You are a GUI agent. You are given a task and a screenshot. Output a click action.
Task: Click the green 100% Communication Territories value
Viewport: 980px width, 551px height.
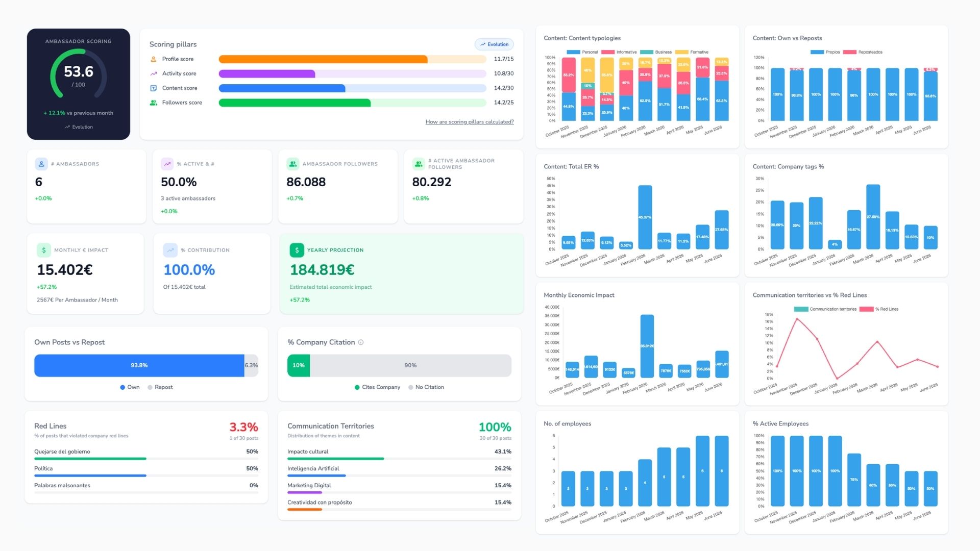495,427
